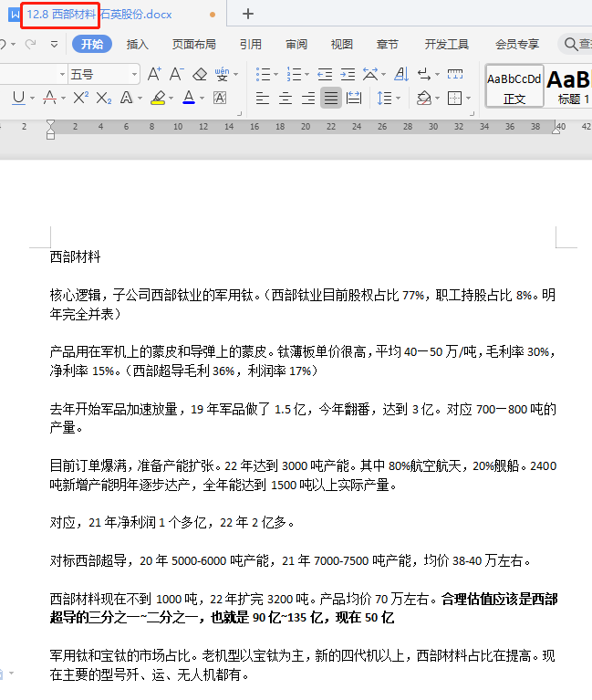
Task: Sort text with A-Z sort icon
Action: [x=401, y=74]
